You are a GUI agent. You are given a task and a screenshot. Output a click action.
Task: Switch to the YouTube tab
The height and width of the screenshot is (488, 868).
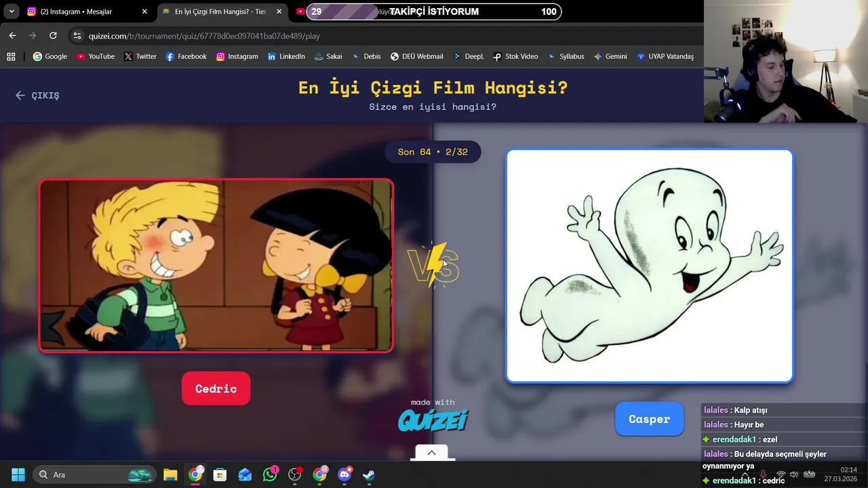click(300, 12)
